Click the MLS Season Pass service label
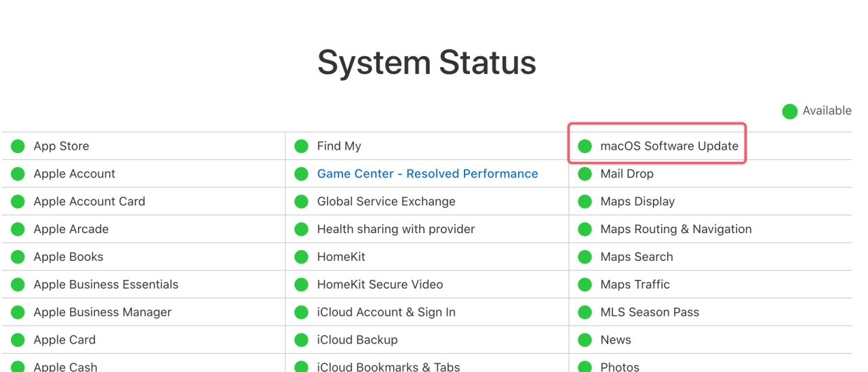This screenshot has height=372, width=868. 650,312
